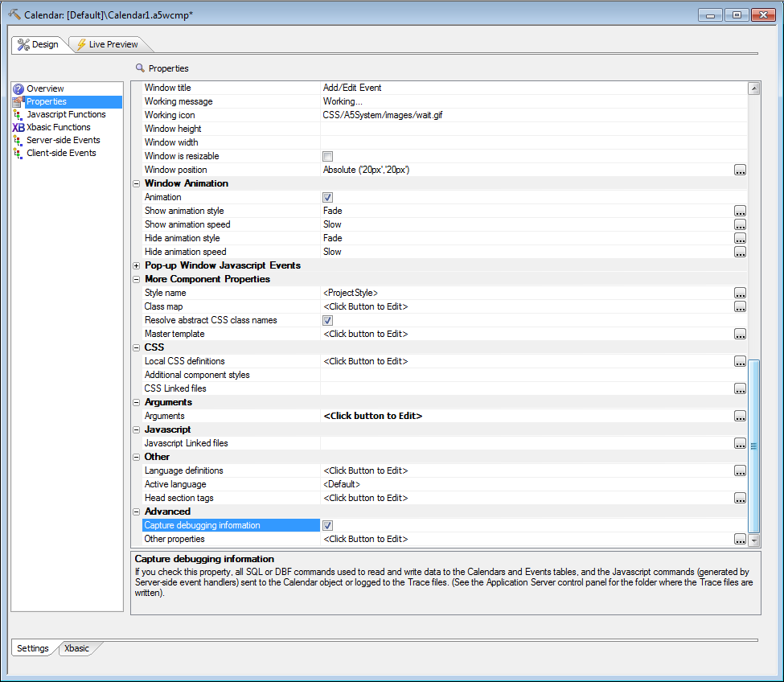784x682 pixels.
Task: Click the Window title value field
Action: click(x=533, y=88)
